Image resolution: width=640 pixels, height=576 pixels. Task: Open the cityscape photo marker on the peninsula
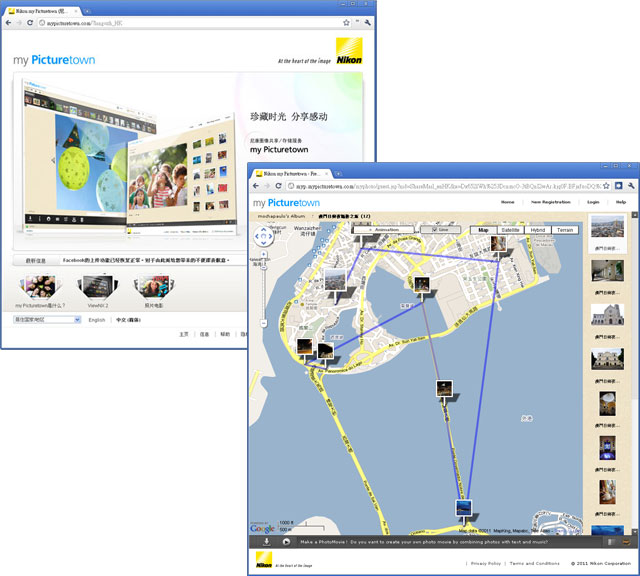tap(335, 280)
